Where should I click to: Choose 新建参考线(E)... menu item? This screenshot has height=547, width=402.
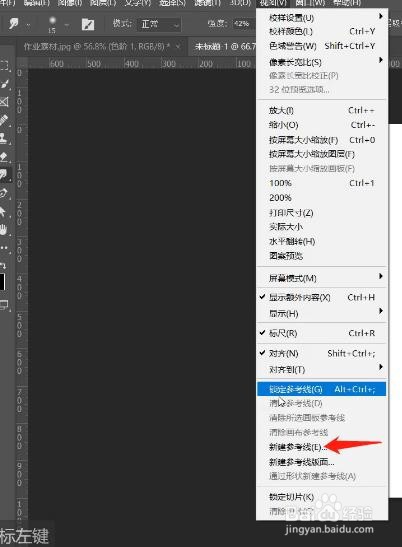pos(321,447)
